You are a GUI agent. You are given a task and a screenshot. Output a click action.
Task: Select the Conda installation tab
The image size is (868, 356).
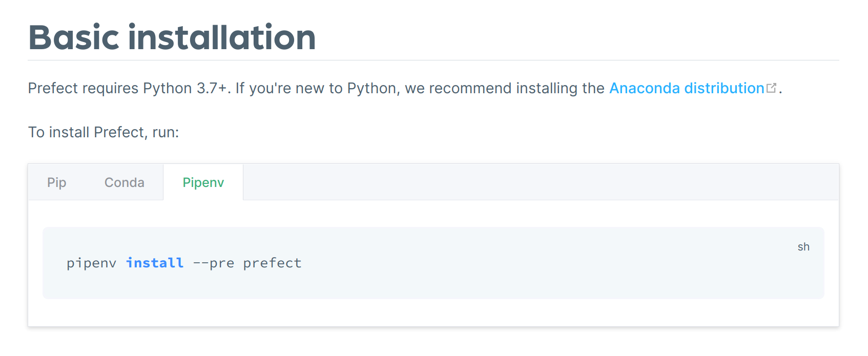click(125, 182)
